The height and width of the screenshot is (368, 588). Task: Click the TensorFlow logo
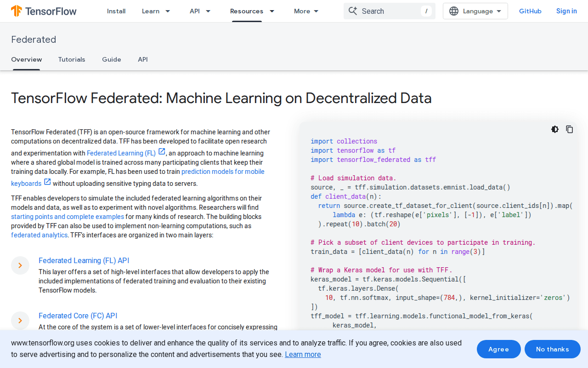(44, 11)
